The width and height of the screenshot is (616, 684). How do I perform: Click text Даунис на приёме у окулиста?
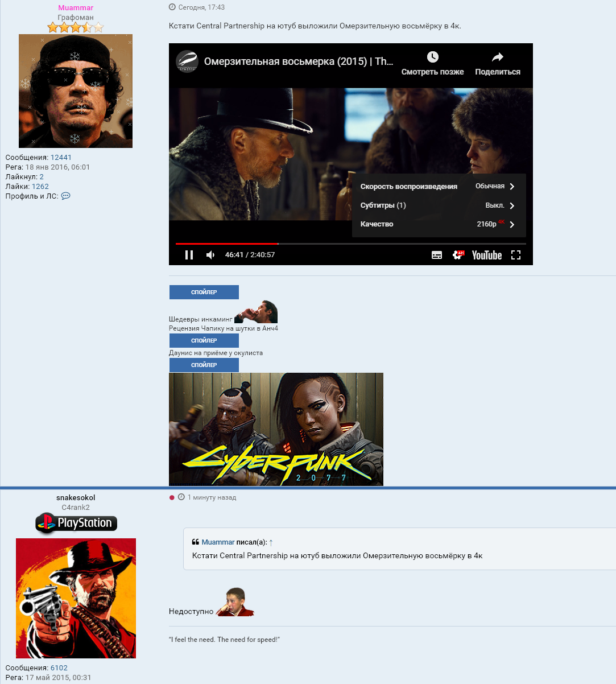click(x=216, y=353)
